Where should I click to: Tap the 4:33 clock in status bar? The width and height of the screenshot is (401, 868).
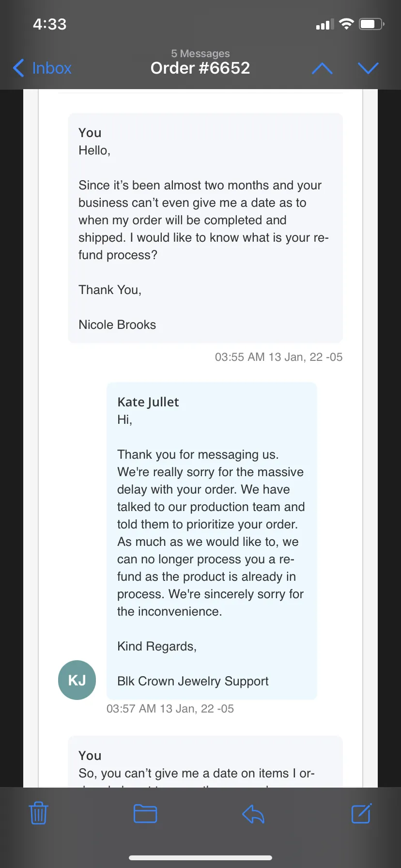[49, 24]
